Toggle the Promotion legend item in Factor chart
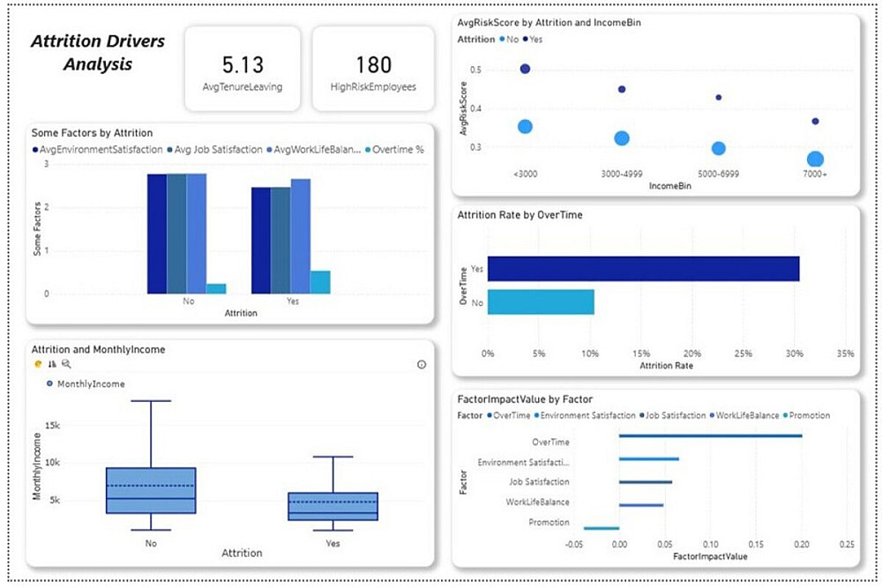Image resolution: width=882 pixels, height=588 pixels. click(807, 415)
